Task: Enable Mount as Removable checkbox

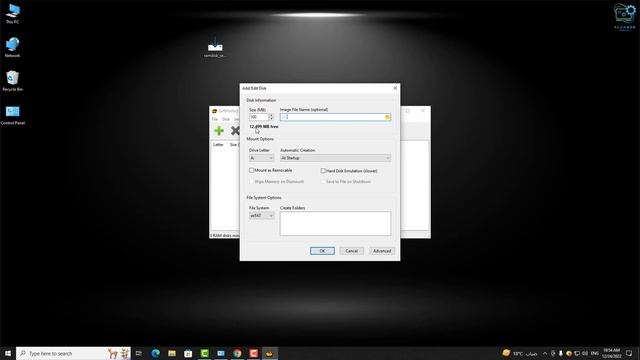Action: (251, 170)
